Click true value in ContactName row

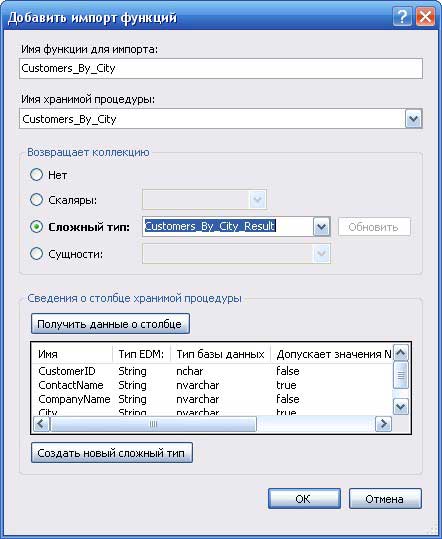pos(286,385)
